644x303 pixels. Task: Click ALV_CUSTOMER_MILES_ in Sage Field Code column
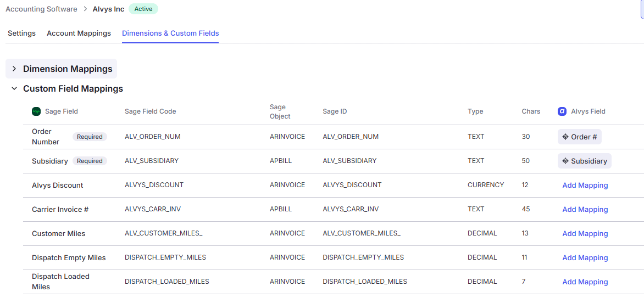(x=164, y=233)
